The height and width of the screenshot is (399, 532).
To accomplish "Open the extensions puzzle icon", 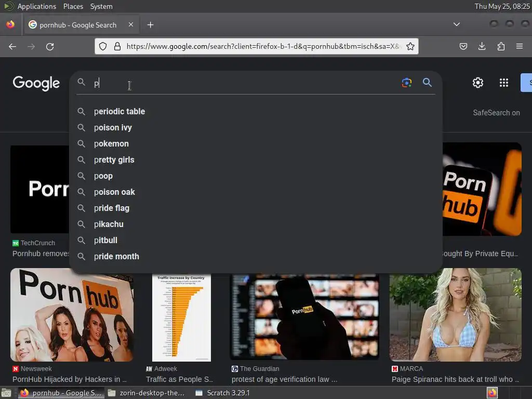I will 501,46.
